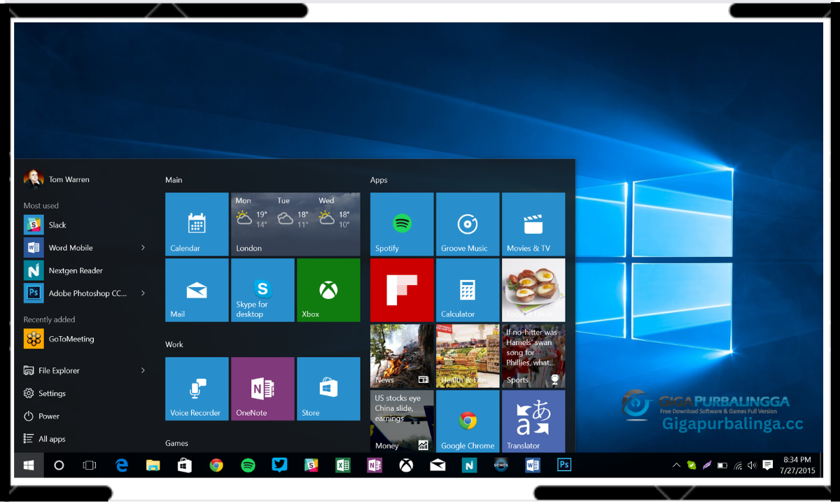Open the Movies & TV tile
Viewport: 840px width, 504px height.
point(533,224)
